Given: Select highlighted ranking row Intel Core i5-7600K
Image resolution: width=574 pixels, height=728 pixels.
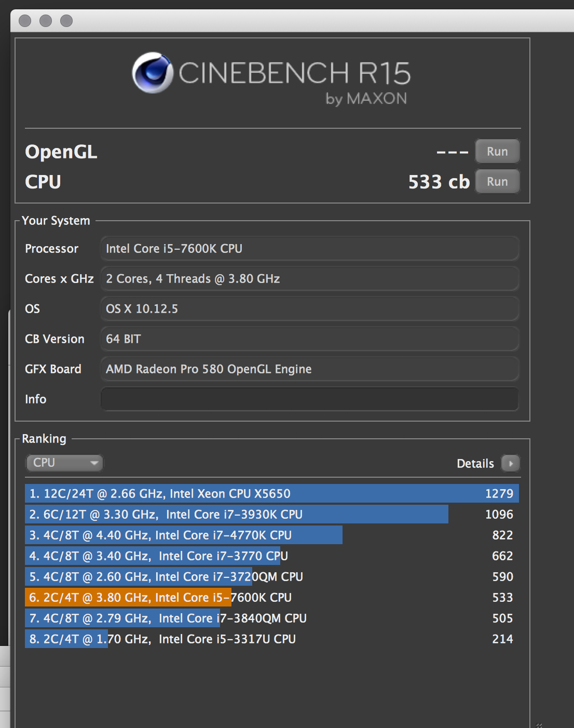Looking at the screenshot, I should 272,597.
